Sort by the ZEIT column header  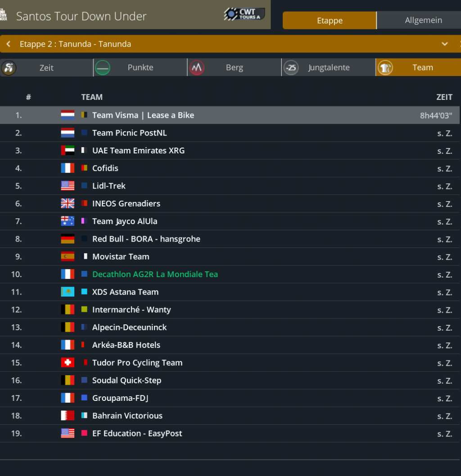444,97
